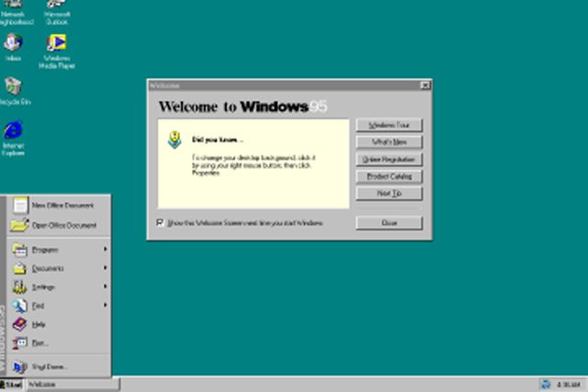Show the Next Tip
This screenshot has height=392, width=588.
[x=389, y=194]
